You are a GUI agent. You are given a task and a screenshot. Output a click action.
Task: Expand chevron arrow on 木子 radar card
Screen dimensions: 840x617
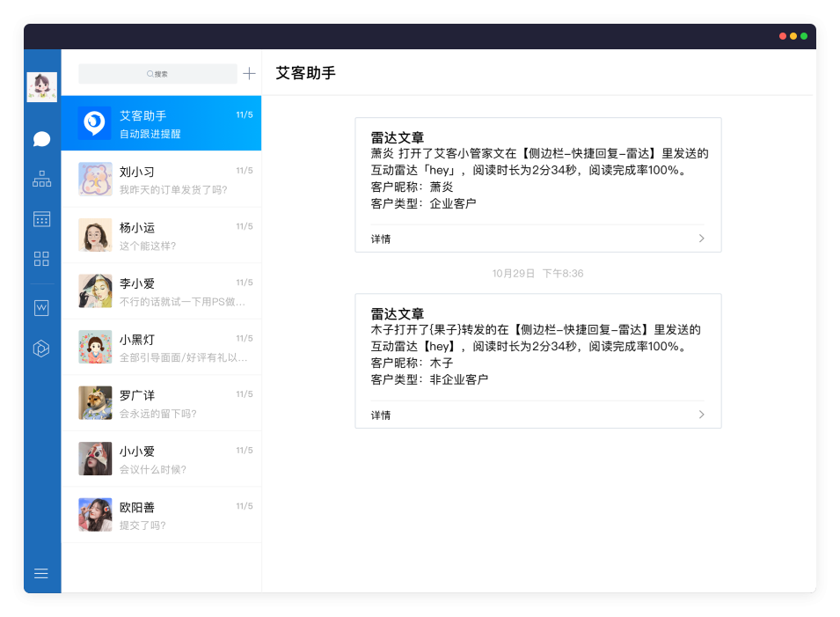(x=701, y=415)
